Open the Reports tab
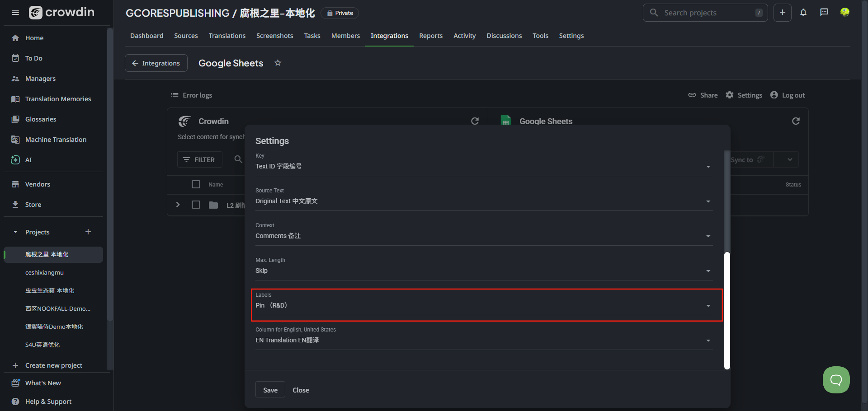The image size is (868, 411). pyautogui.click(x=430, y=36)
